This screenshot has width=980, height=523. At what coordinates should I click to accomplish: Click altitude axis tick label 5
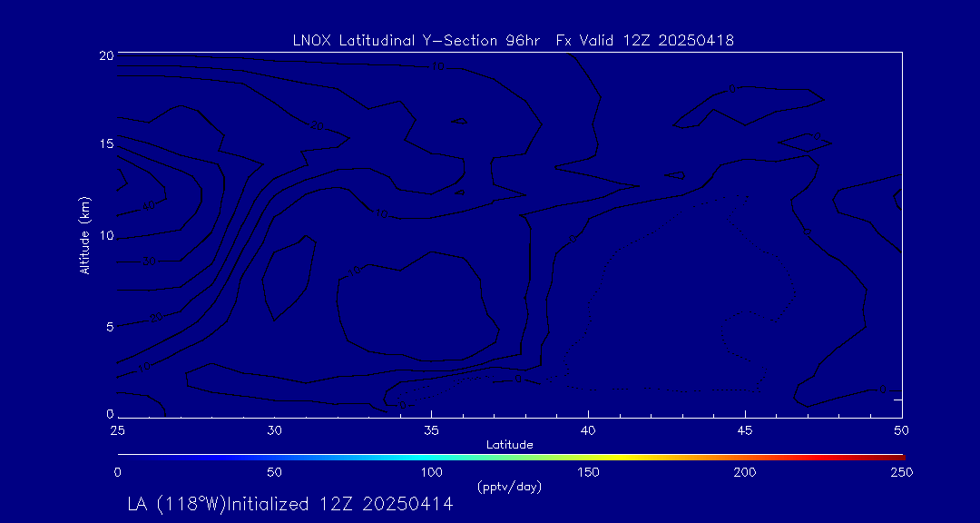pos(110,326)
